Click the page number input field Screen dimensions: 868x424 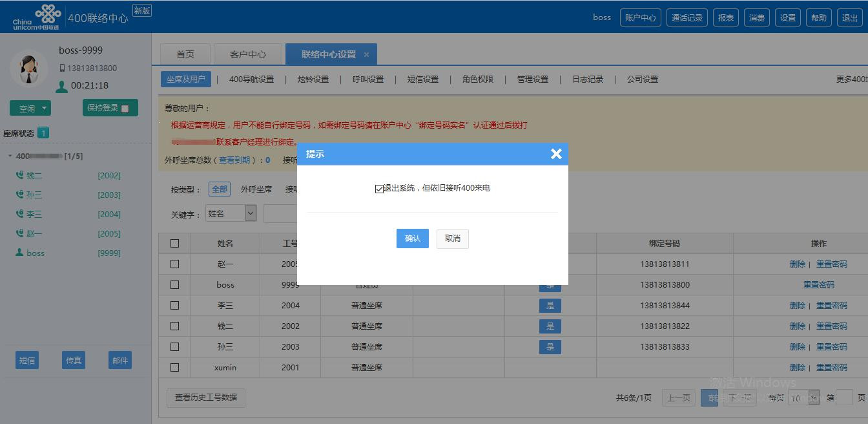844,397
